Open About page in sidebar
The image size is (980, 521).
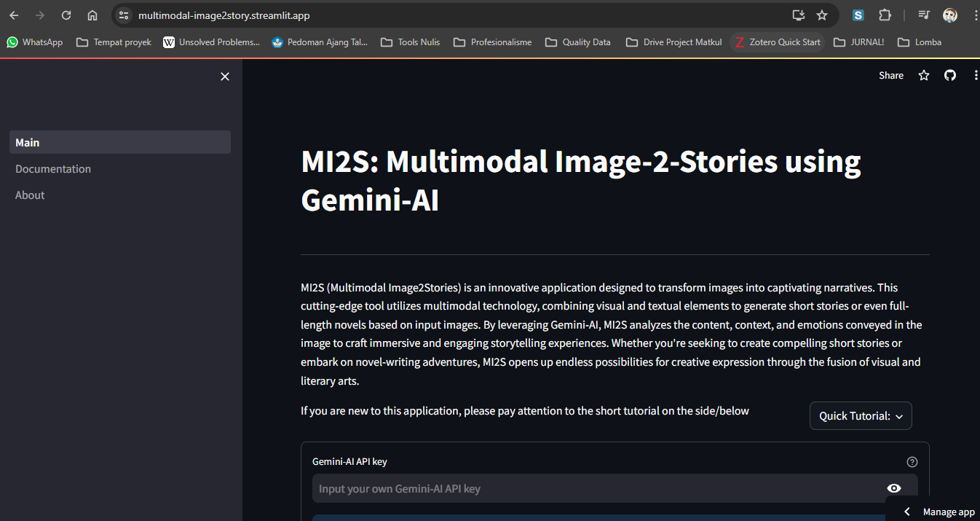click(x=120, y=195)
